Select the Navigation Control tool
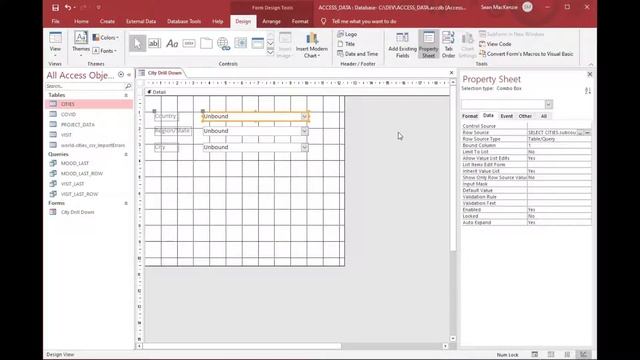 258,43
